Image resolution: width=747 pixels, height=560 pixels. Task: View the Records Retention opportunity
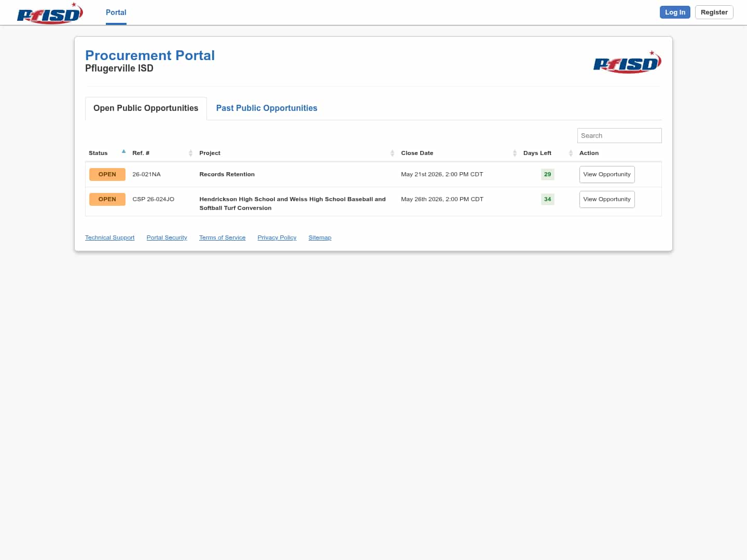(606, 174)
